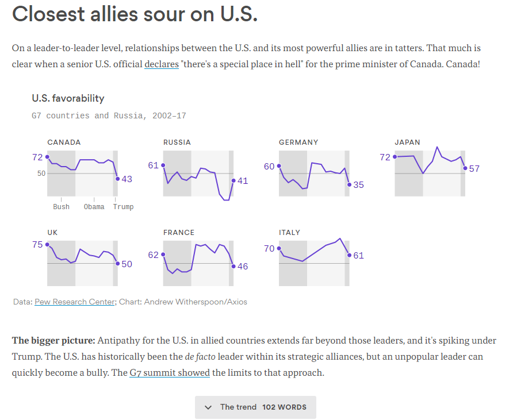Click Japan's ending data point at 57
517x420 pixels.
pyautogui.click(x=465, y=168)
